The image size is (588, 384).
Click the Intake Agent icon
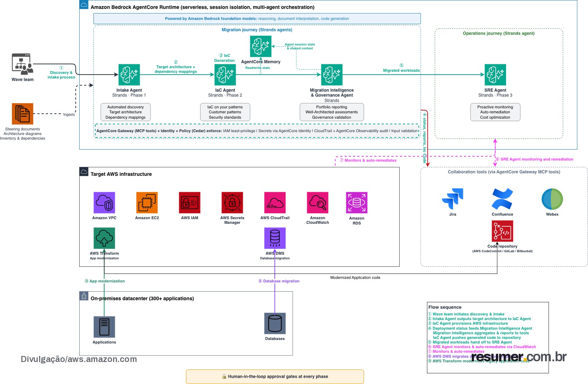coord(129,75)
